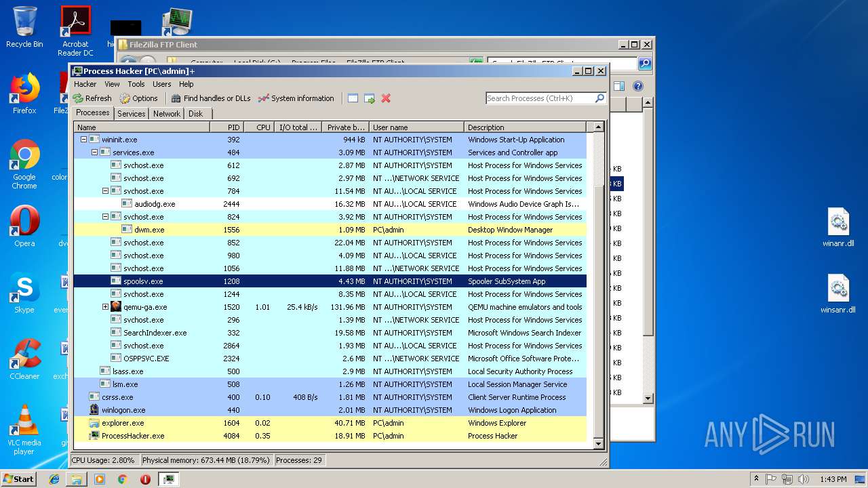The image size is (868, 488).
Task: Click the red X terminate icon
Action: pos(386,98)
